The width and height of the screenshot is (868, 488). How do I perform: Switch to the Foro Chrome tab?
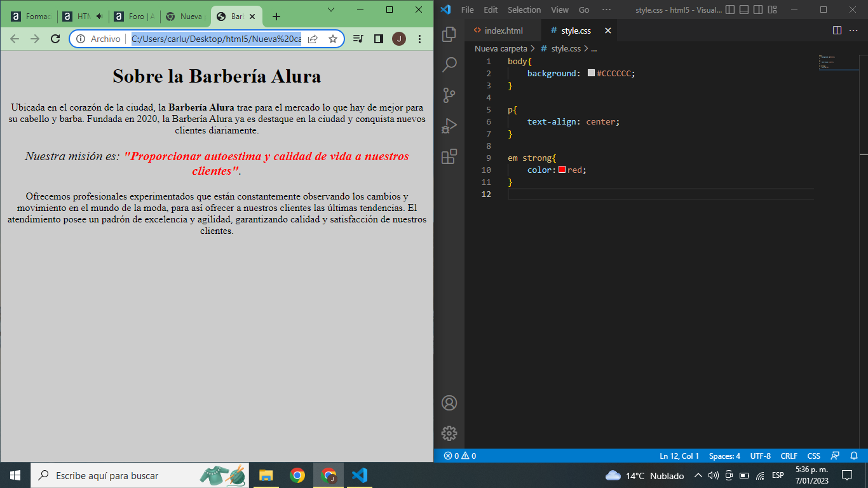coord(133,17)
